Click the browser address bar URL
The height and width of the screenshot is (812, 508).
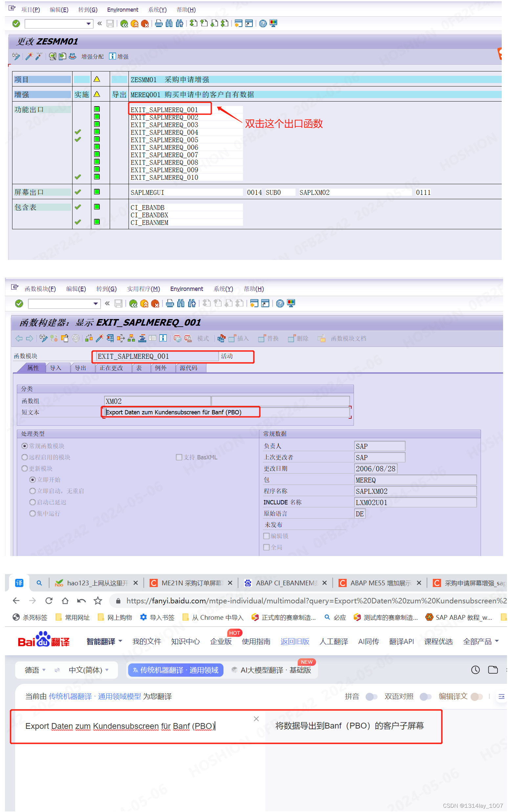[316, 601]
